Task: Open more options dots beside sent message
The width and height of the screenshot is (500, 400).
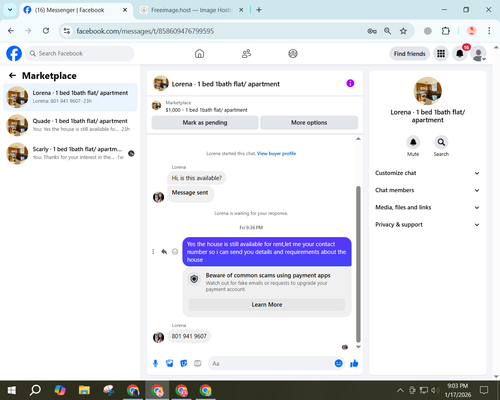Action: click(153, 252)
